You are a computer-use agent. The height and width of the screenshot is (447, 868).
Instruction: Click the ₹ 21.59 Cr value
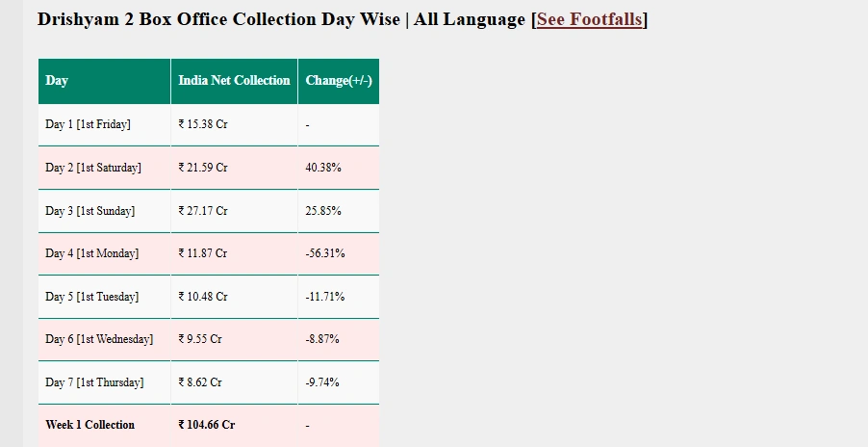coord(203,168)
